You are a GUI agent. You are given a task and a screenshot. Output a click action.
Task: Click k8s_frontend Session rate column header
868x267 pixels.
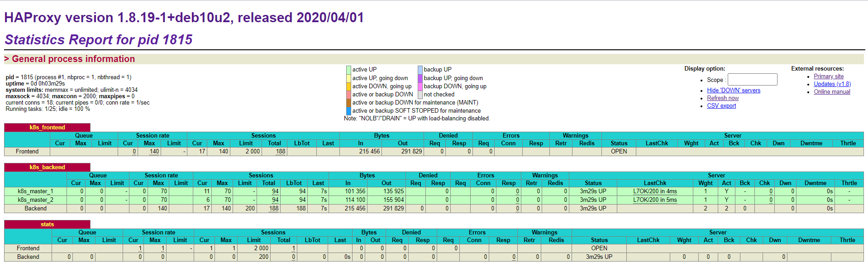[153, 136]
